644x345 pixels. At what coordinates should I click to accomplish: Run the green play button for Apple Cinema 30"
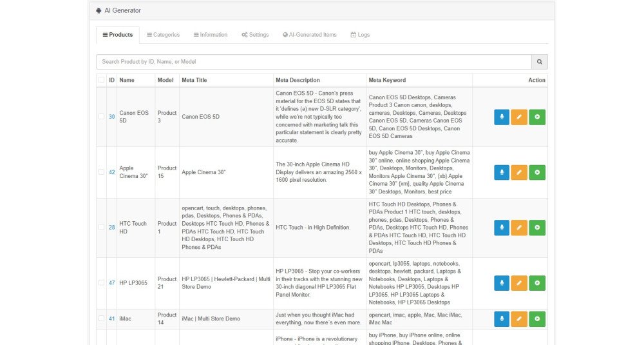click(x=537, y=172)
